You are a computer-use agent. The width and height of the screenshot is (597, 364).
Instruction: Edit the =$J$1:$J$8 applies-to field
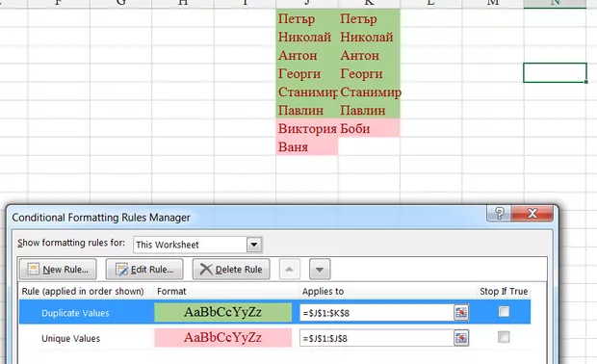[x=376, y=338]
